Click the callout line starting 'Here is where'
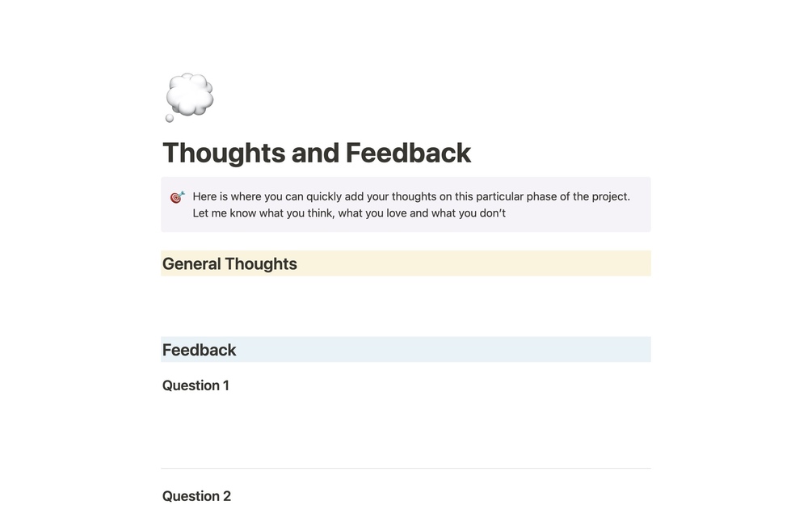 click(410, 196)
